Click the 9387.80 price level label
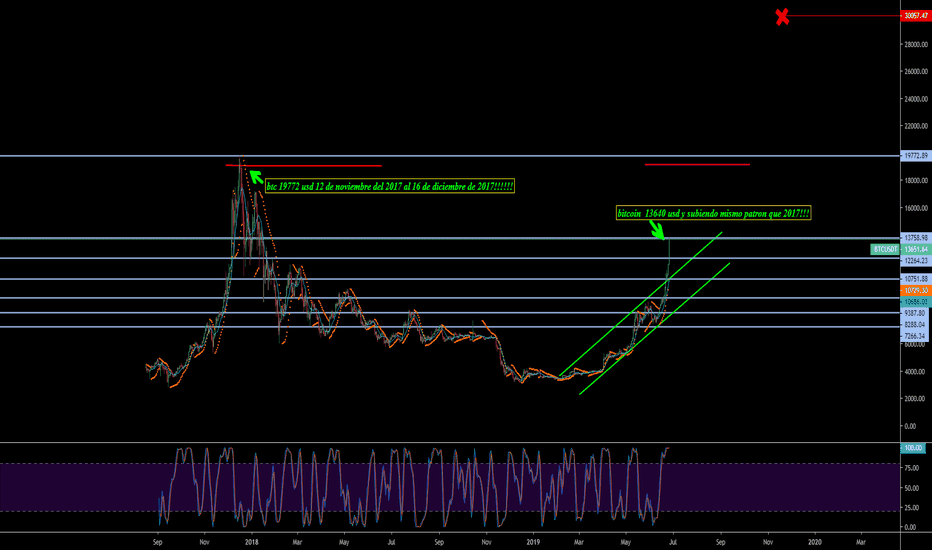 pyautogui.click(x=915, y=313)
